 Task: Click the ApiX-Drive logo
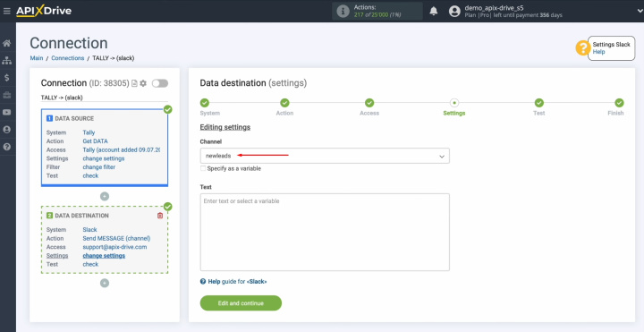click(44, 11)
